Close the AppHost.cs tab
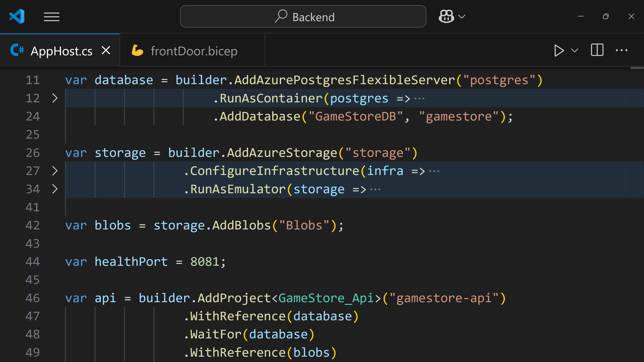Screen dimensions: 644x362 click(x=106, y=50)
